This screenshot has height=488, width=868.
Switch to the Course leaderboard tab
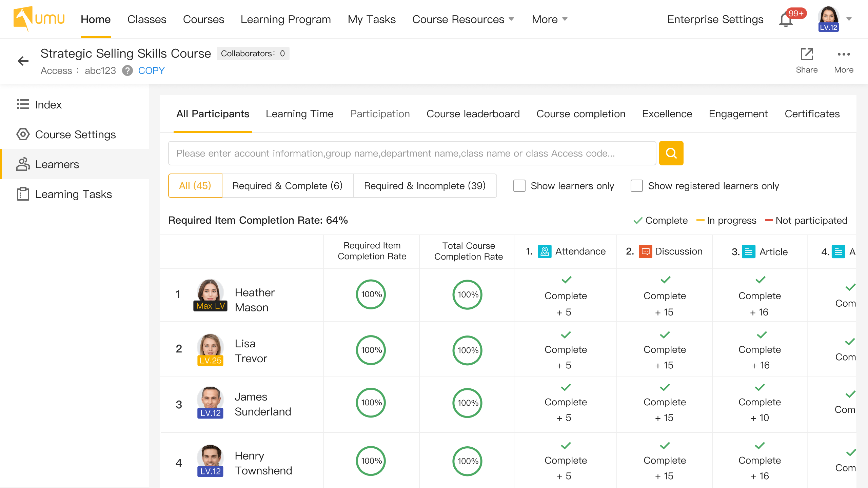pyautogui.click(x=473, y=114)
